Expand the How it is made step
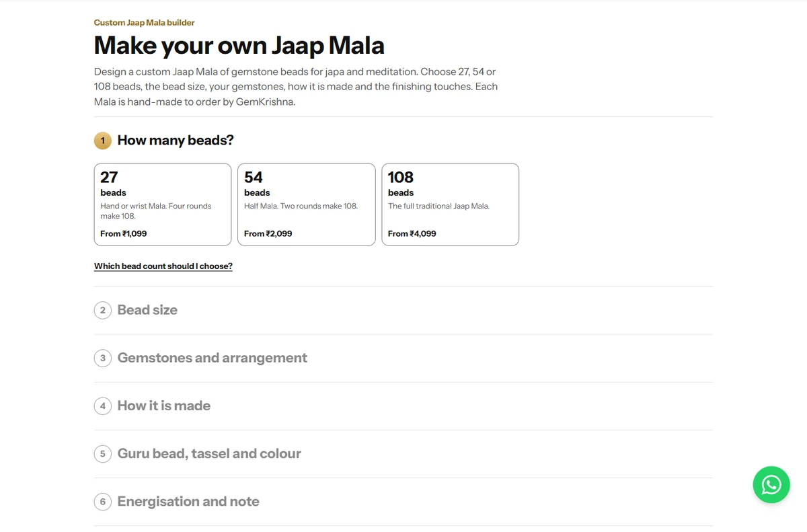This screenshot has height=532, width=807. 403,406
